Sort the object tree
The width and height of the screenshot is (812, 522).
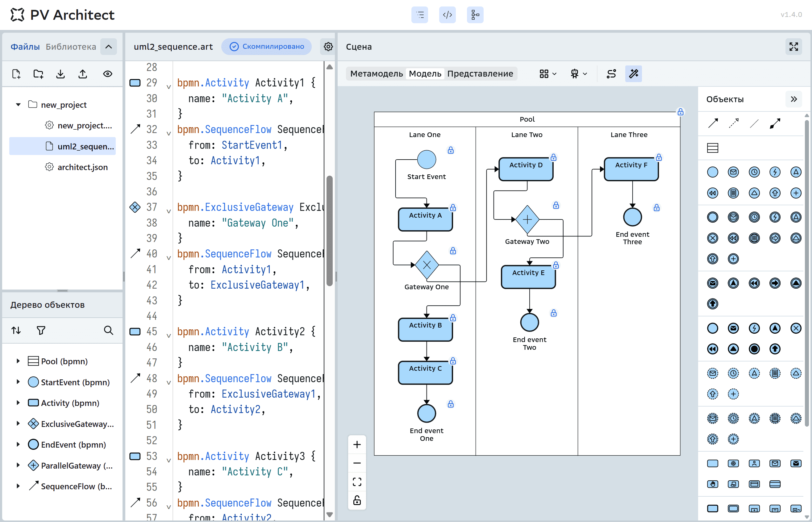click(16, 330)
